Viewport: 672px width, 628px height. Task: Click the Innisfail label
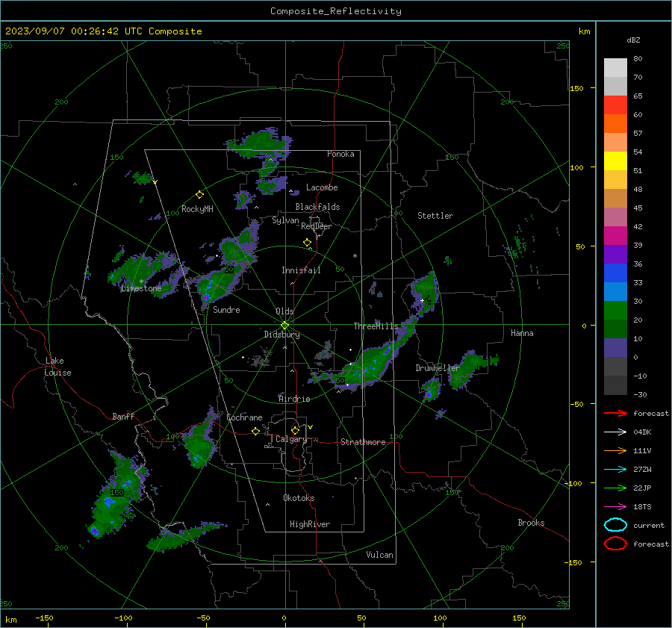coord(301,270)
